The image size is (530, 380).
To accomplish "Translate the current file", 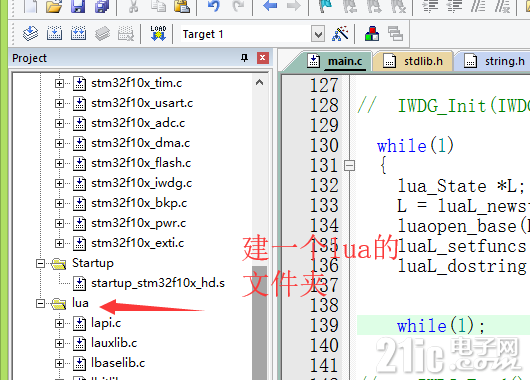I will pyautogui.click(x=30, y=34).
